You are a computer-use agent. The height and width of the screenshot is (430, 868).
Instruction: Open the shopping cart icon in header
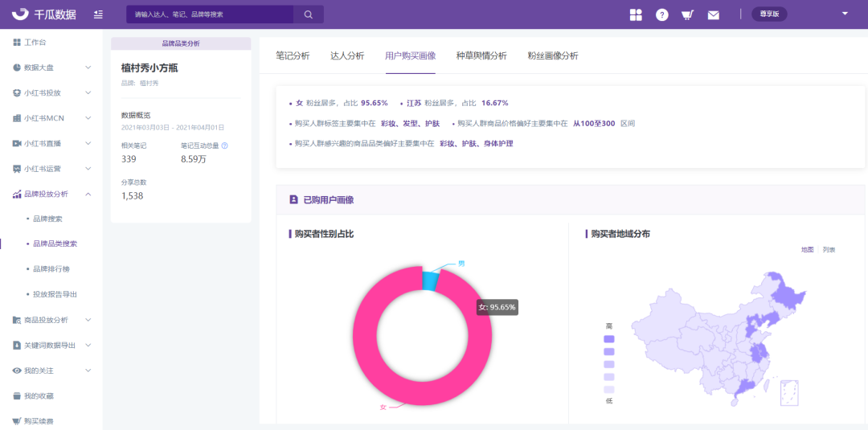687,15
